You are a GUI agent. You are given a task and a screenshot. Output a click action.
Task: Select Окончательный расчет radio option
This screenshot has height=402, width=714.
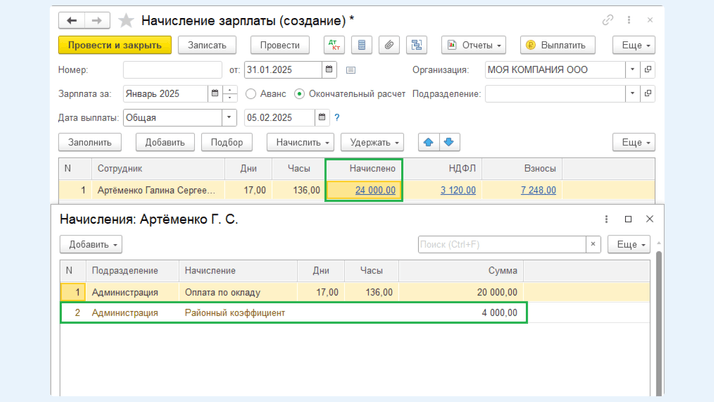point(300,94)
